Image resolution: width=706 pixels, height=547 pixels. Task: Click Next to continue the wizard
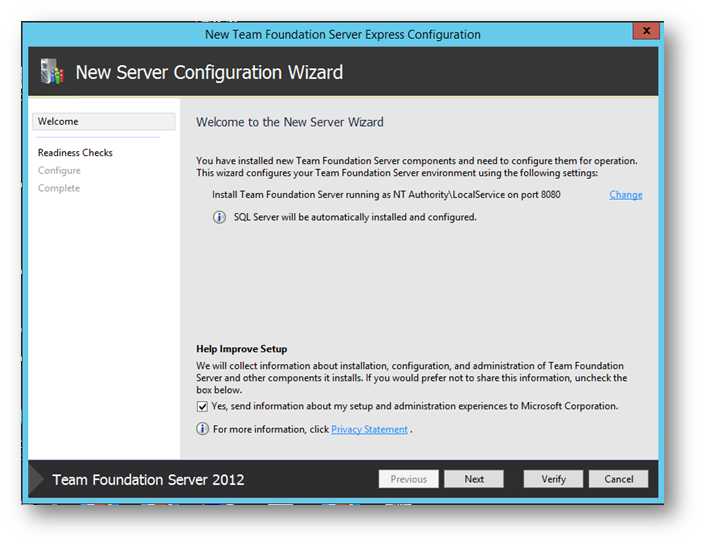click(474, 479)
